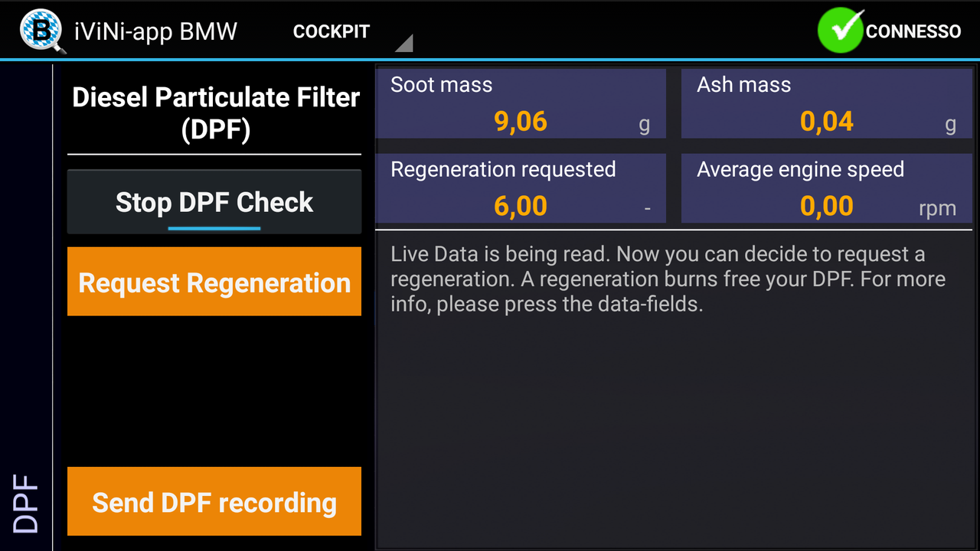Tap the rpm value 0,00
980x551 pixels.
point(827,207)
